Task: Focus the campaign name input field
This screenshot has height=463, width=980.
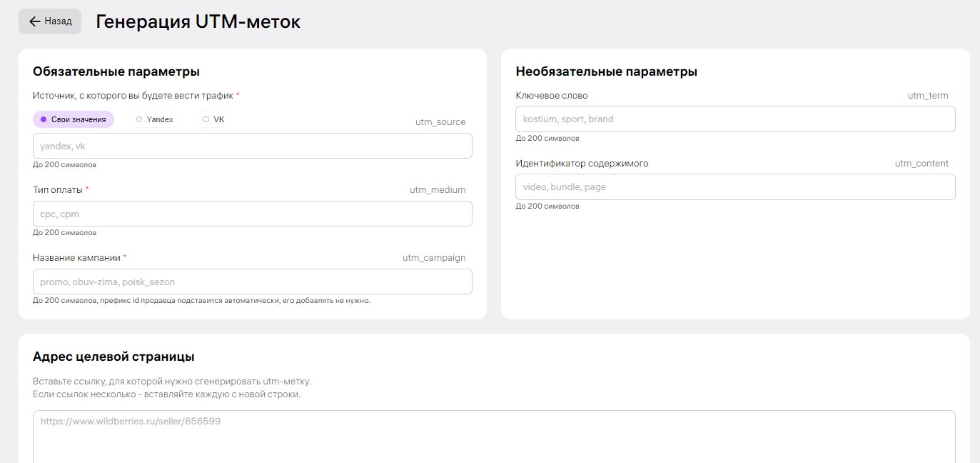Action: [x=252, y=282]
